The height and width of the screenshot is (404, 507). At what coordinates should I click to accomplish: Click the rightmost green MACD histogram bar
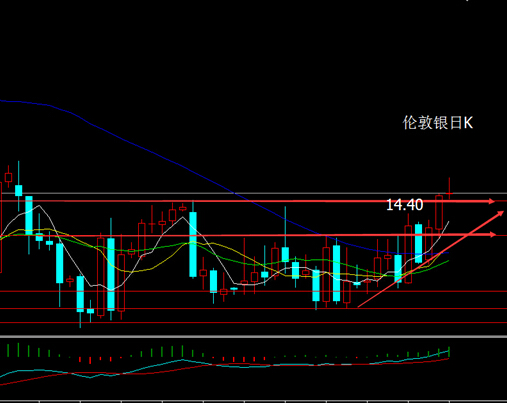(x=449, y=352)
